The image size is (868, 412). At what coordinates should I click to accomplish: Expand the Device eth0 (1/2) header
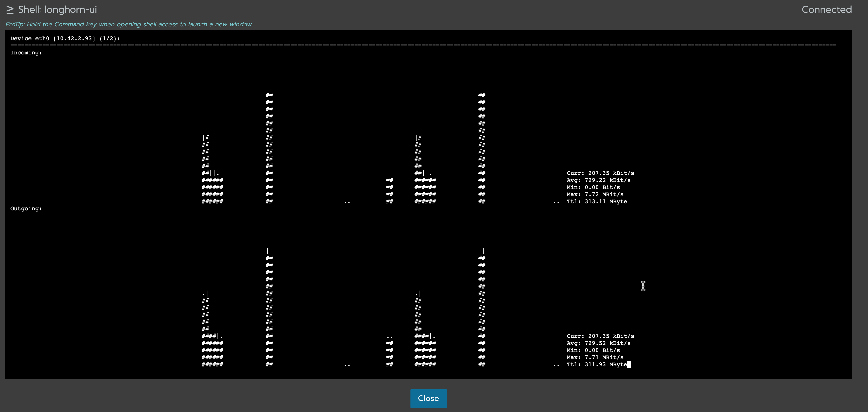coord(65,38)
